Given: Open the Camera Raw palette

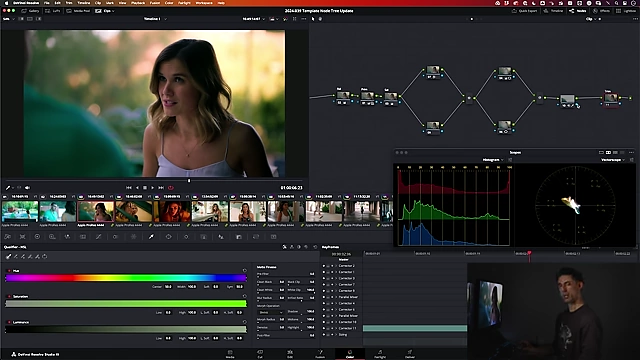Looking at the screenshot, I should [x=7, y=237].
